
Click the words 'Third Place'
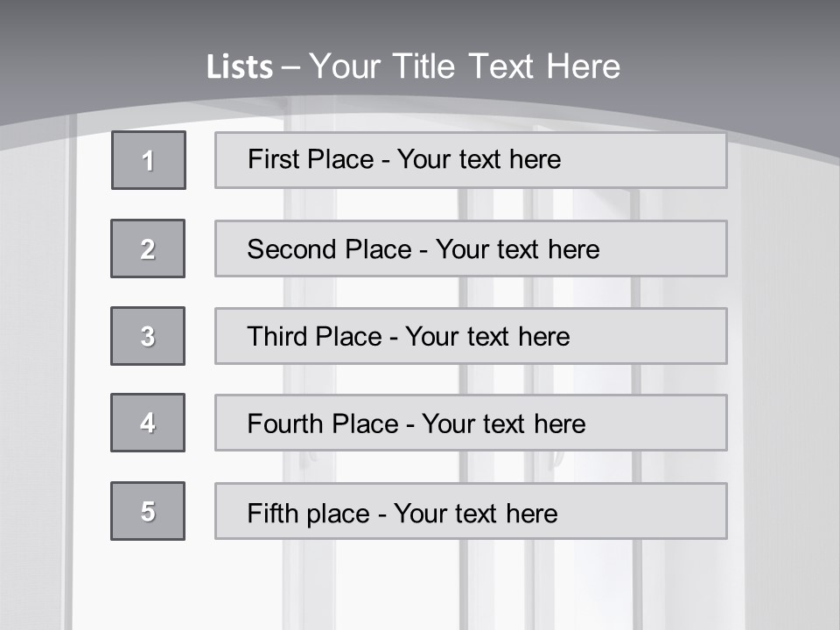(x=314, y=336)
